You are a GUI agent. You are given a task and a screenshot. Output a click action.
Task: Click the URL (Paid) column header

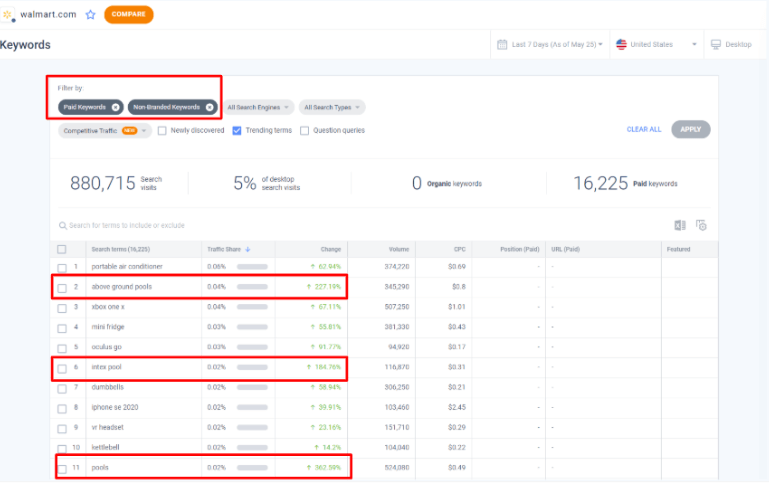click(565, 250)
